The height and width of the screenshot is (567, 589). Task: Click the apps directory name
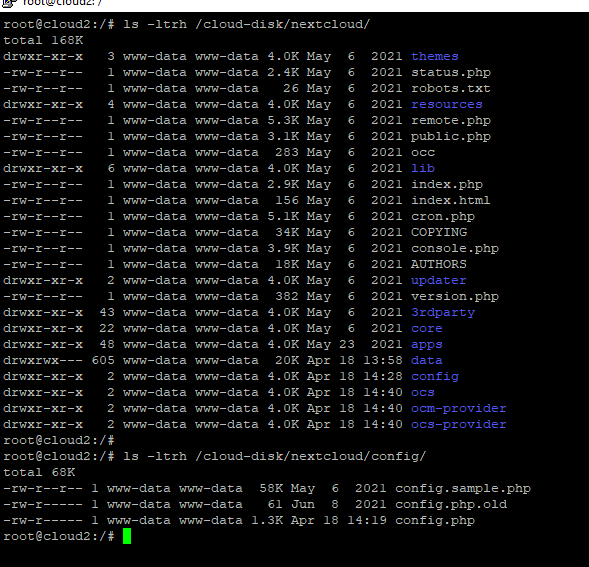tap(427, 345)
